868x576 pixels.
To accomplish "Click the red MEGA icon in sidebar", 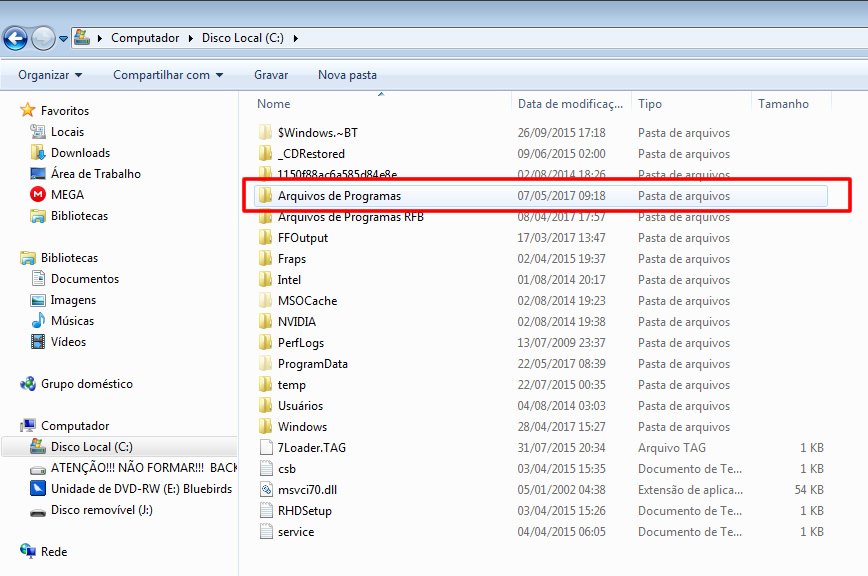I will 38,194.
